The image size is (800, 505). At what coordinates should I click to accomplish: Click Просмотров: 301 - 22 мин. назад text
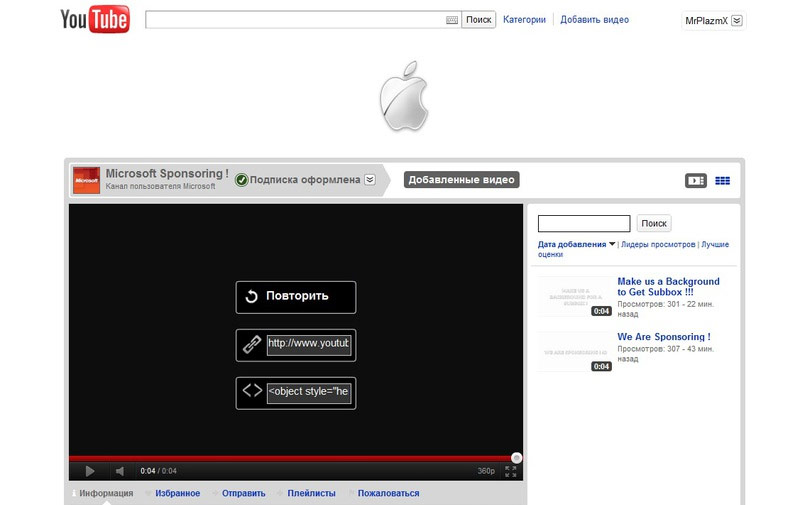665,309
